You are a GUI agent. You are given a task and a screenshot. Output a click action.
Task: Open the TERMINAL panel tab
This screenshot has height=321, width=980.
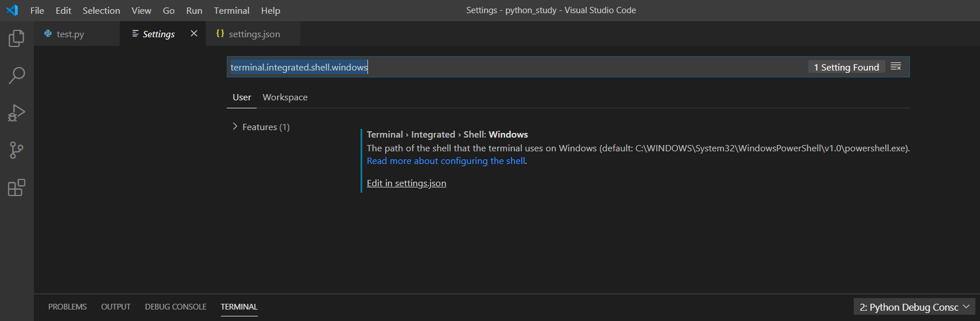pos(239,307)
